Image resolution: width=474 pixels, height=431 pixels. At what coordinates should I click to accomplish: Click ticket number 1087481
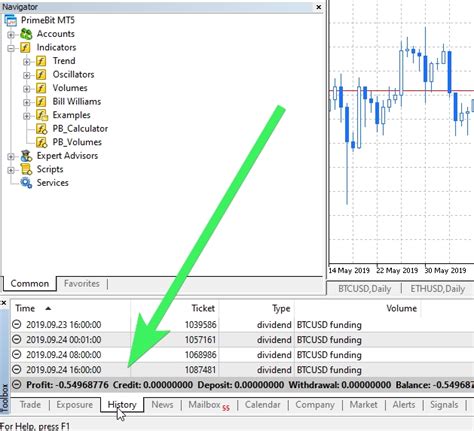[200, 370]
